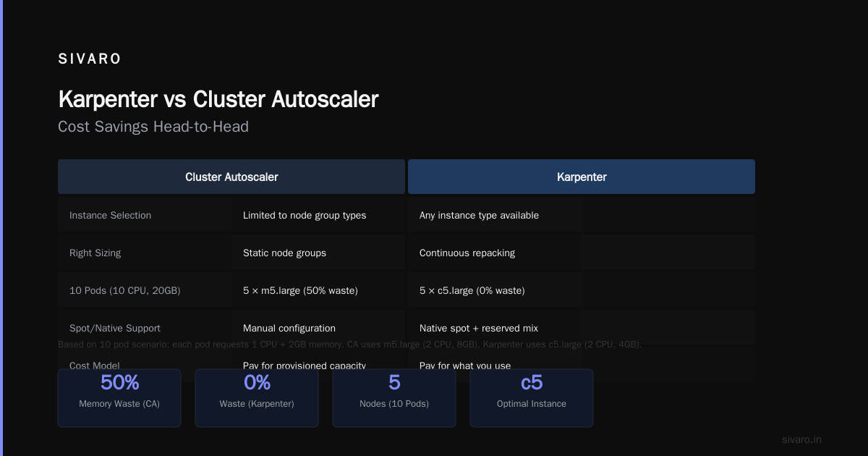Open the 5 Nodes (10 Pods) card
This screenshot has height=456, width=868.
(394, 398)
